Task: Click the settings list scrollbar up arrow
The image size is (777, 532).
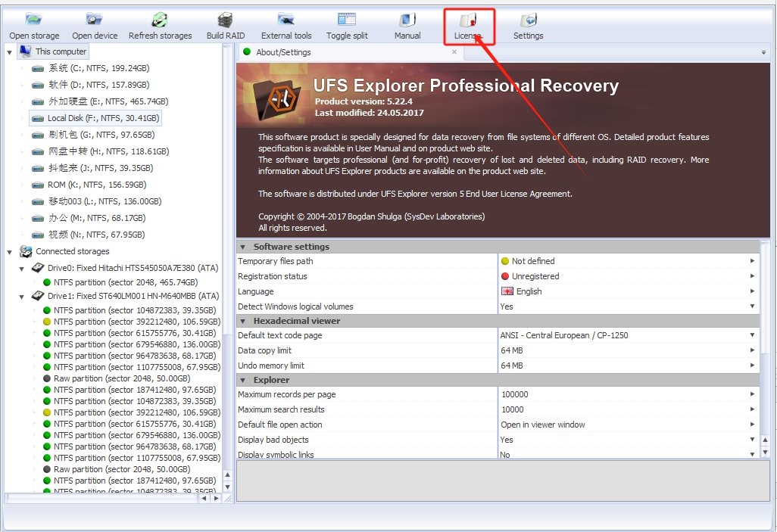Action: pos(765,440)
